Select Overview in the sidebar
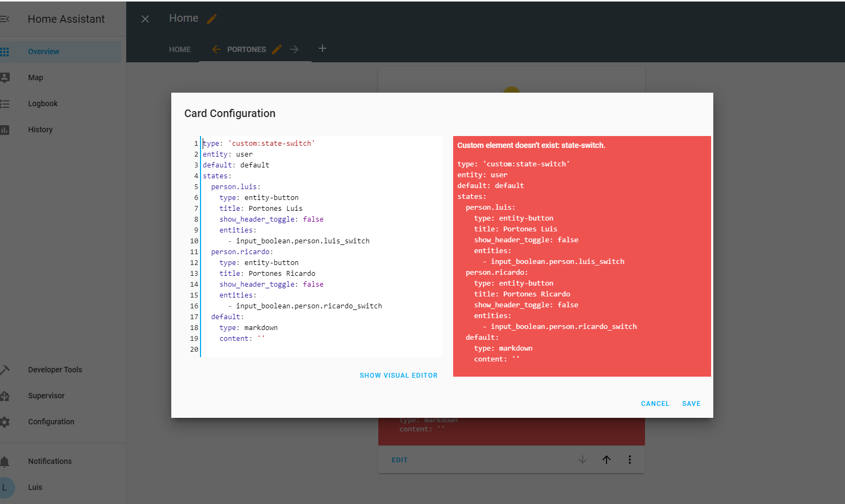This screenshot has height=504, width=845. click(43, 51)
